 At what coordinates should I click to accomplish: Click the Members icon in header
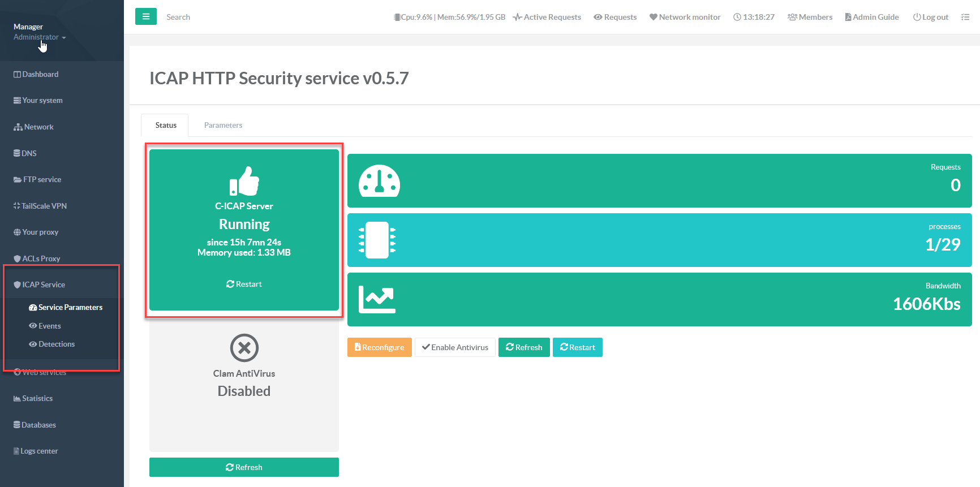point(792,17)
